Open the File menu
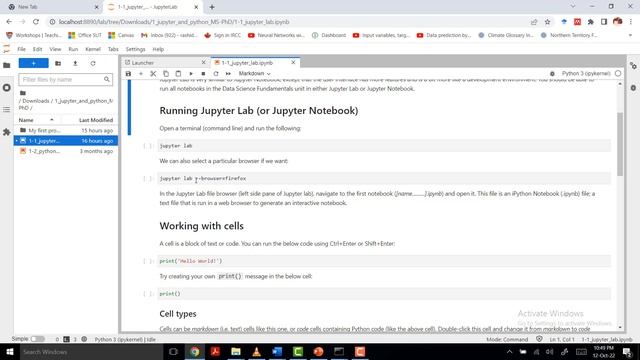This screenshot has width=640, height=360. [22, 49]
